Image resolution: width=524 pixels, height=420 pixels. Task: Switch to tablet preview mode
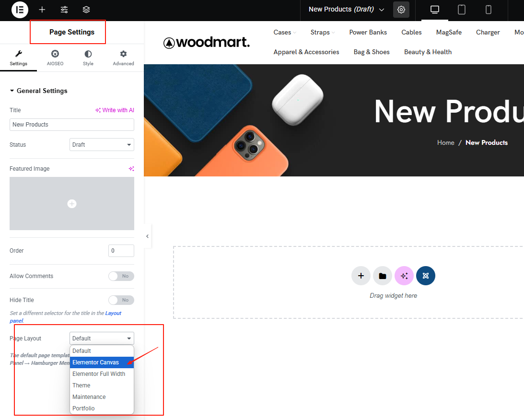(461, 10)
